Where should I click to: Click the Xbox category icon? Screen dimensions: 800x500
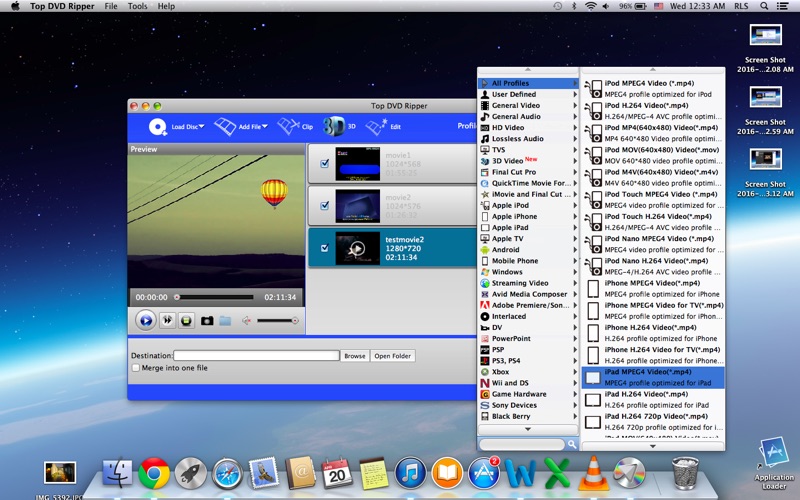485,372
